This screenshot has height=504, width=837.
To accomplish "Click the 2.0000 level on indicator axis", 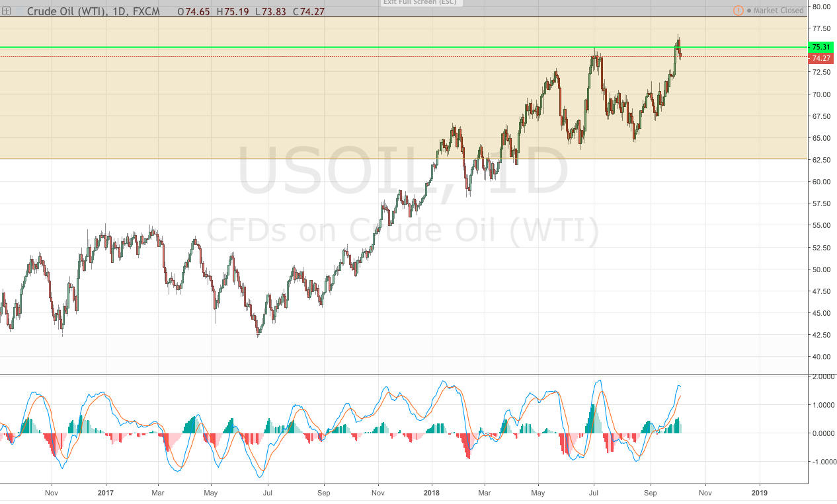I will [822, 377].
